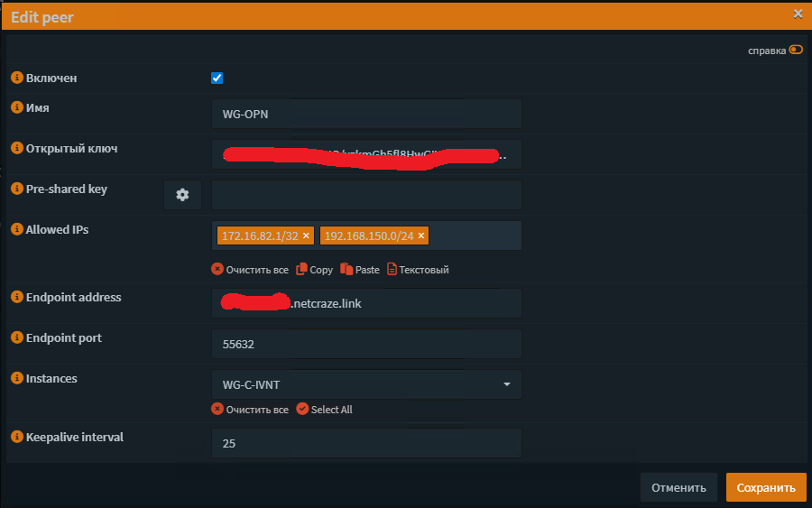Image resolution: width=812 pixels, height=508 pixels.
Task: Click the gear icon for Pre-shared key
Action: pos(182,195)
